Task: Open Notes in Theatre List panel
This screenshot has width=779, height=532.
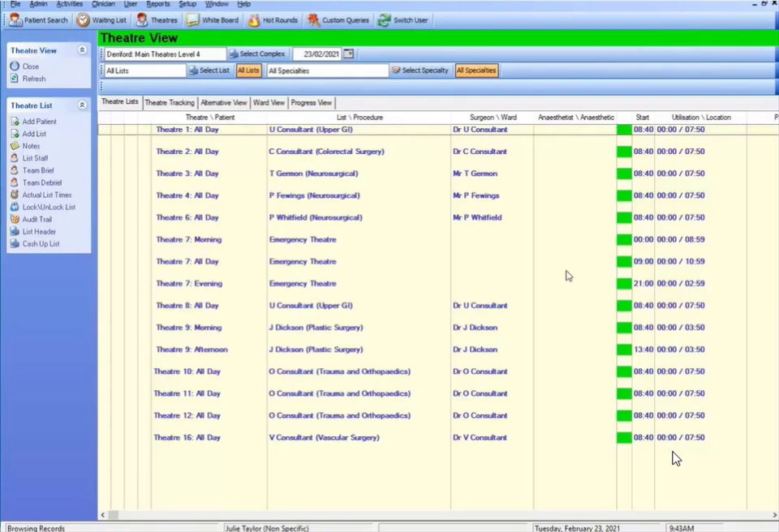Action: pyautogui.click(x=25, y=146)
